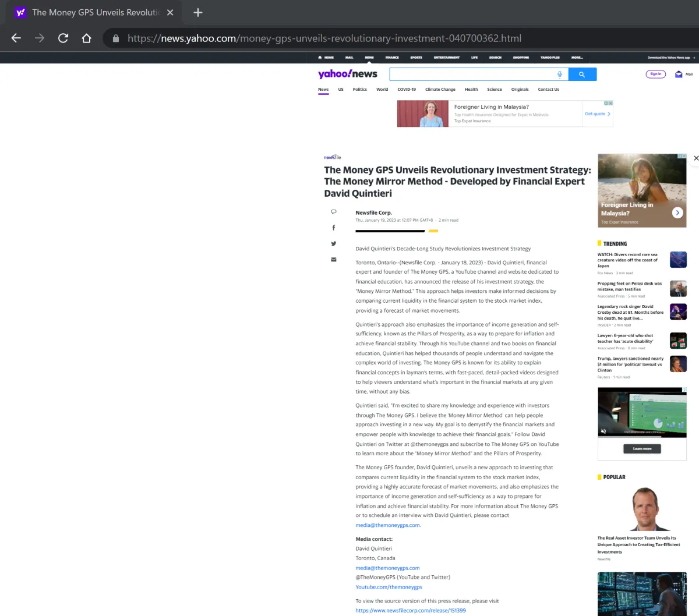This screenshot has height=616, width=699.
Task: Share the article on Facebook icon
Action: 334,228
